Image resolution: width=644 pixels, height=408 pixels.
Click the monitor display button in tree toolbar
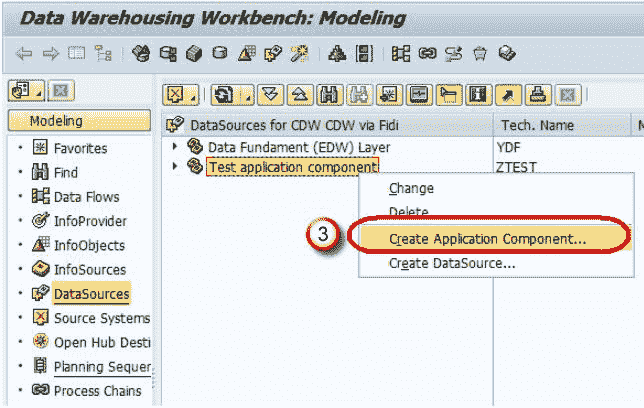coord(419,95)
